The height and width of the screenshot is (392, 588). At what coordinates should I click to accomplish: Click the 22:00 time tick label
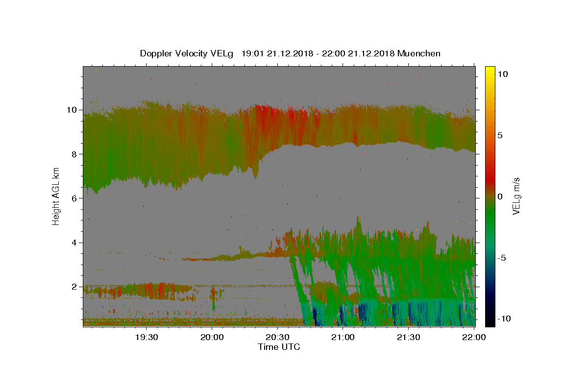pyautogui.click(x=474, y=337)
